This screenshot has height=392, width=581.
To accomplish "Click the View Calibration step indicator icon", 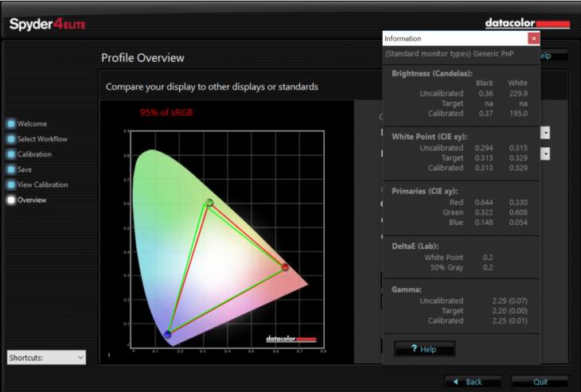I will click(11, 184).
